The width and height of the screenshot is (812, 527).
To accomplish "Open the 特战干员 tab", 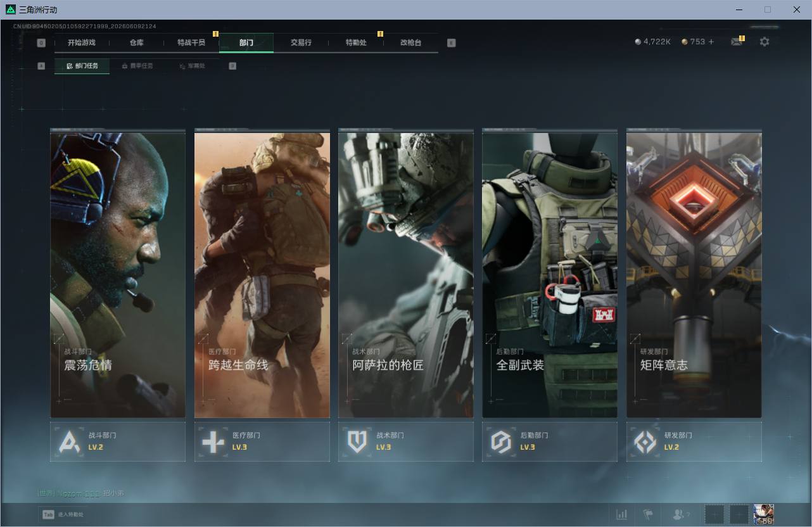I will tap(191, 42).
